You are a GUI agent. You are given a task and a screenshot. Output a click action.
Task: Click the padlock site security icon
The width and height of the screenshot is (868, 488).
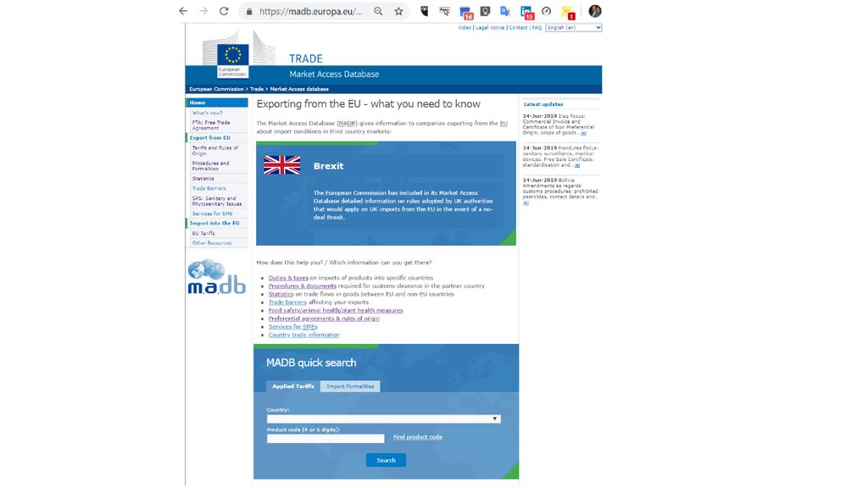coord(249,12)
